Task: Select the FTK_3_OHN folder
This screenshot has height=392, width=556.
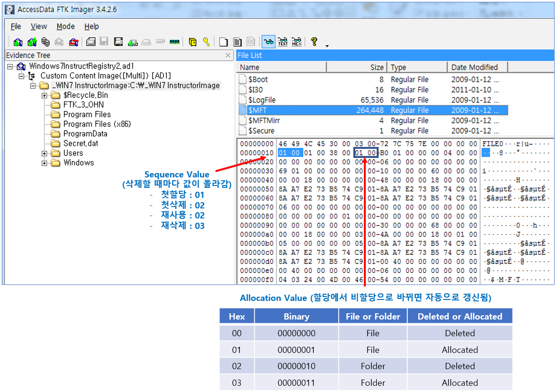Action: pyautogui.click(x=83, y=104)
